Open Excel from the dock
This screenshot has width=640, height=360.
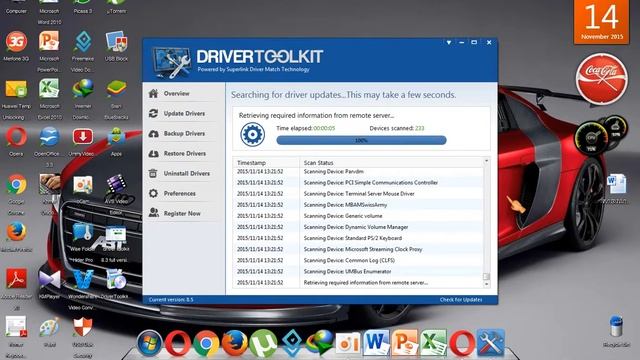433,342
